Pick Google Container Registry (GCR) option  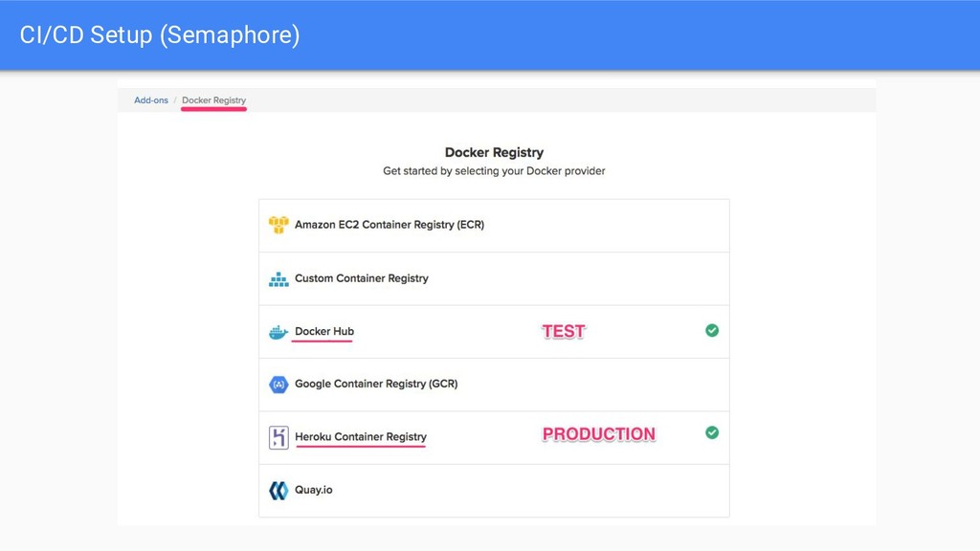[376, 384]
